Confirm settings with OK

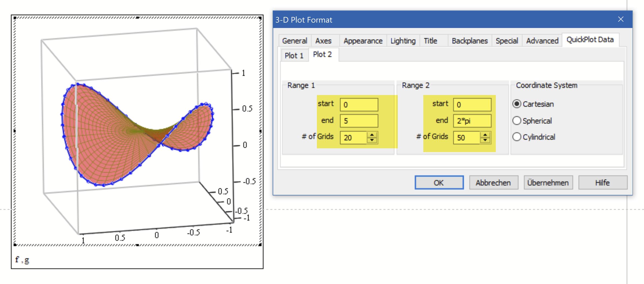439,182
